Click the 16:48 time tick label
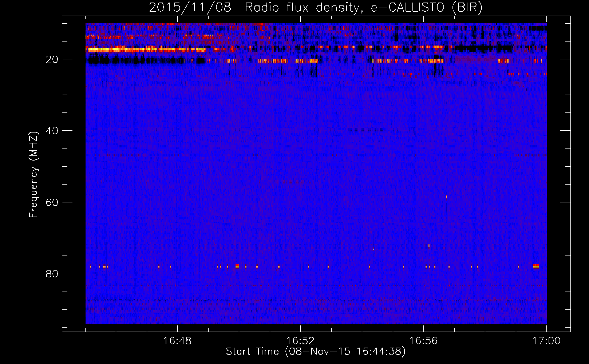This screenshot has height=364, width=589. pyautogui.click(x=178, y=341)
